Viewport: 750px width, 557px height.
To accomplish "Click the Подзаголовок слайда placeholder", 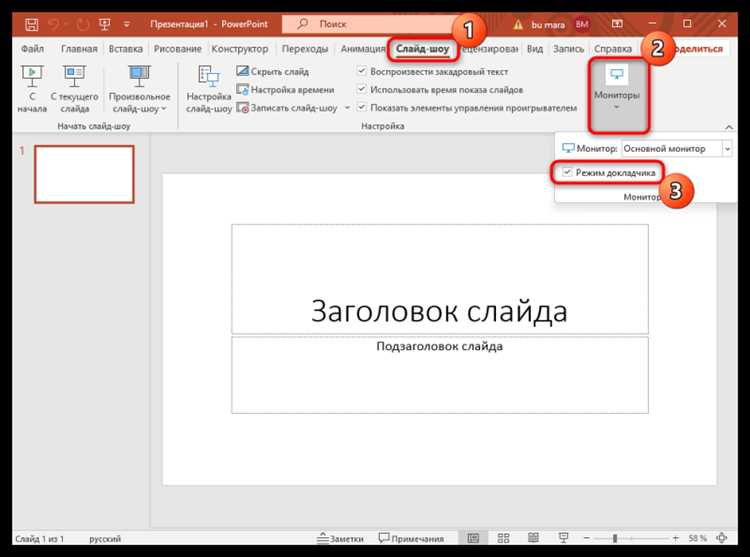I will tap(440, 375).
